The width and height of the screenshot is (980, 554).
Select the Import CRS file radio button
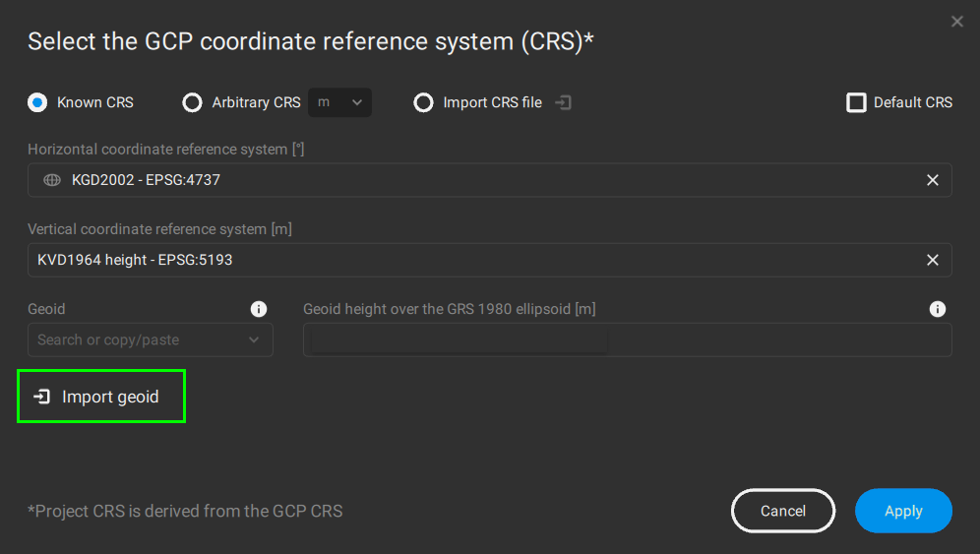[423, 102]
